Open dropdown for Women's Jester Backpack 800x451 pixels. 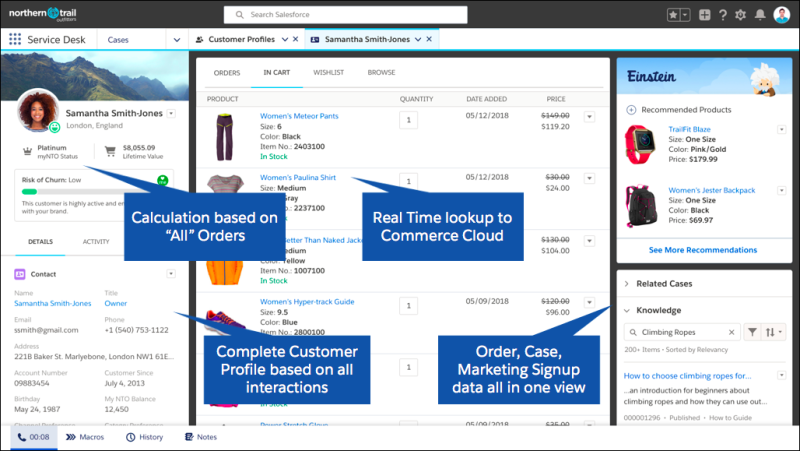tap(781, 190)
